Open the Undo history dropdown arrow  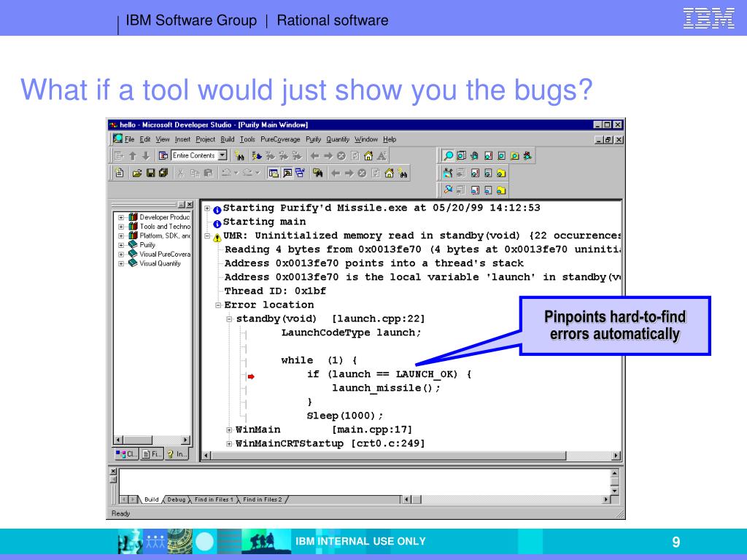point(236,173)
